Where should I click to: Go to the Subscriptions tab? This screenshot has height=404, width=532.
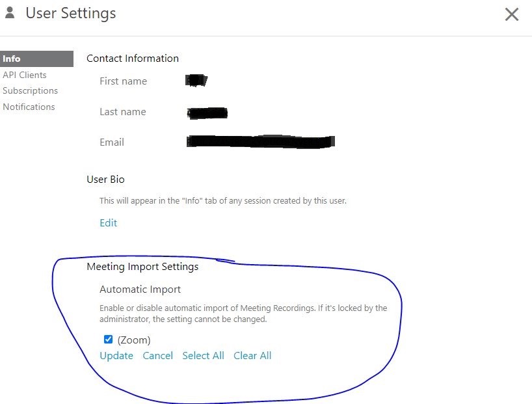(30, 90)
